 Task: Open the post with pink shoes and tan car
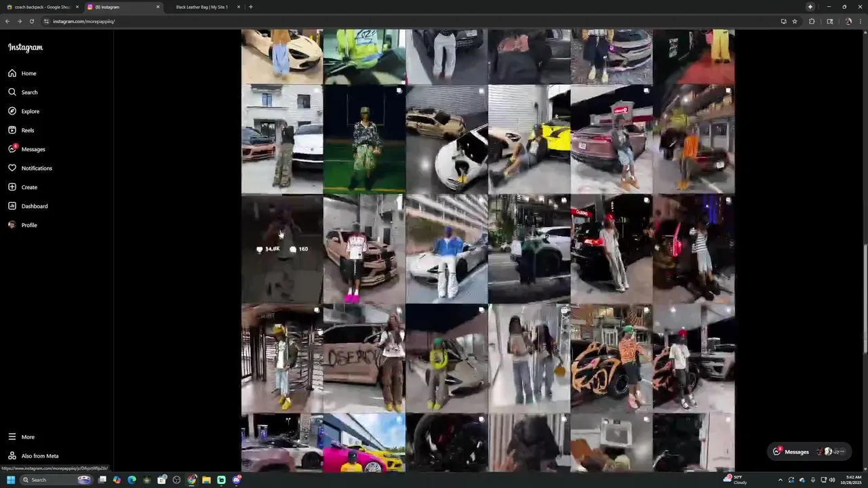[x=364, y=249]
